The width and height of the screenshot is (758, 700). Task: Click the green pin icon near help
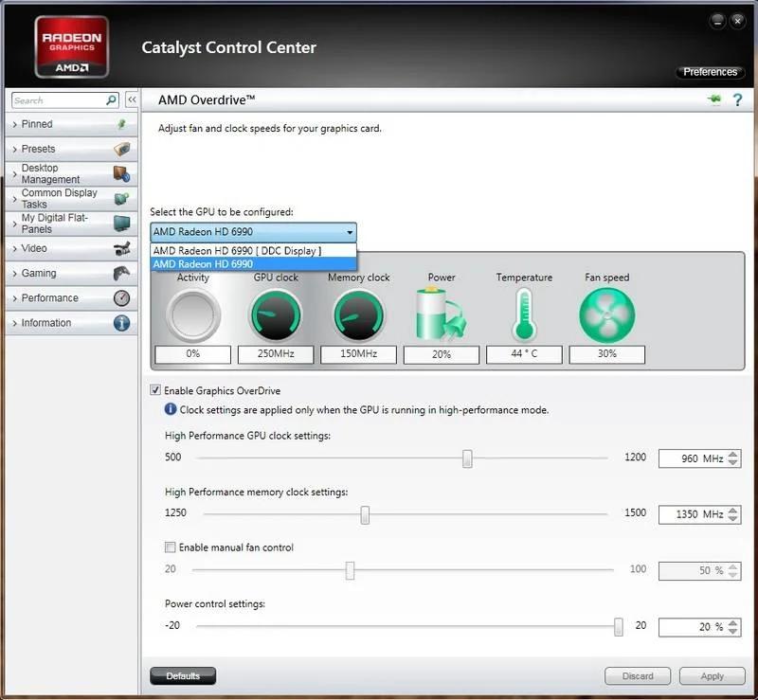[x=713, y=100]
